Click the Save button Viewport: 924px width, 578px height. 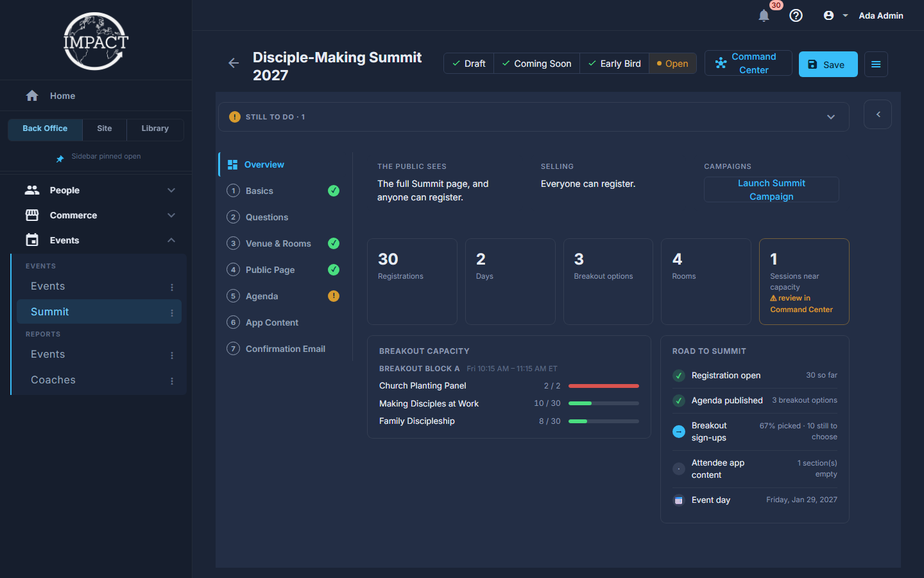(x=828, y=64)
